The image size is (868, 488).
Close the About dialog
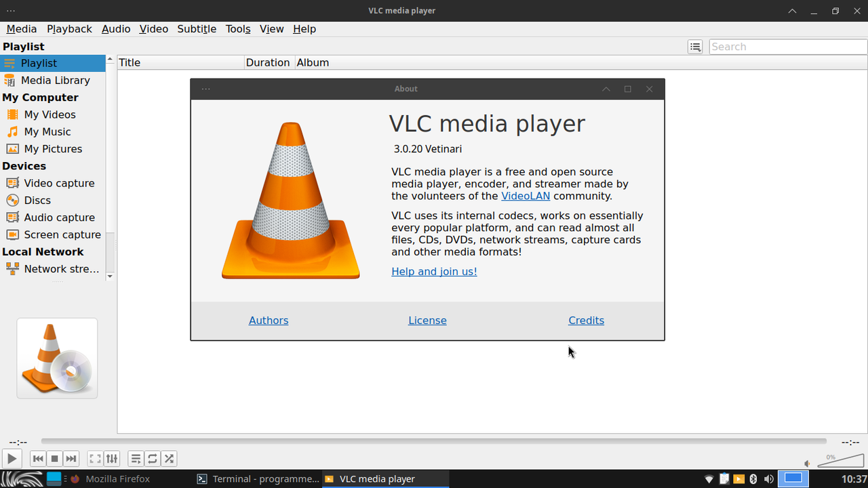click(649, 89)
